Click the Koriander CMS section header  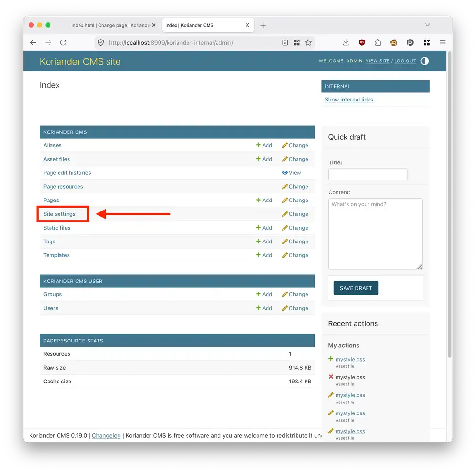coord(177,132)
